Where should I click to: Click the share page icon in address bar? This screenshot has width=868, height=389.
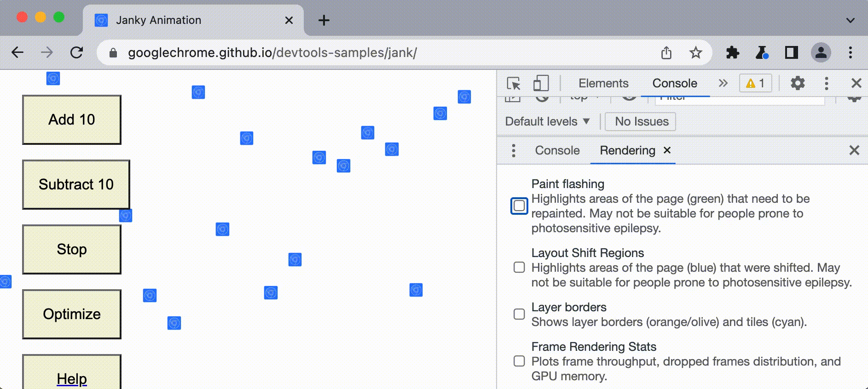point(666,53)
